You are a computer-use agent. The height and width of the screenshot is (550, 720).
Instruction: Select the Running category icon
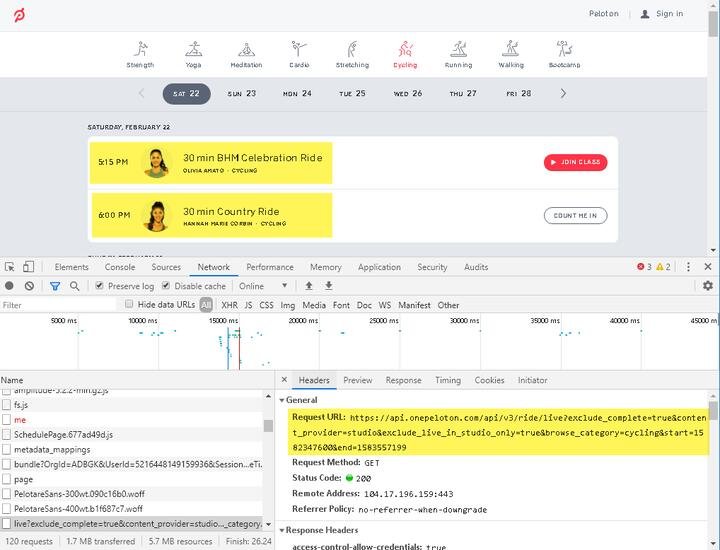pyautogui.click(x=458, y=49)
